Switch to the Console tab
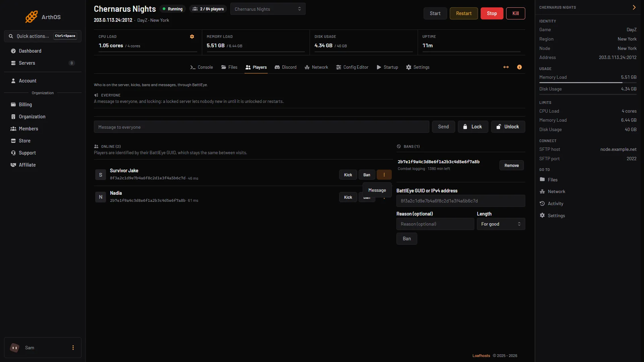The width and height of the screenshot is (644, 362). click(202, 67)
